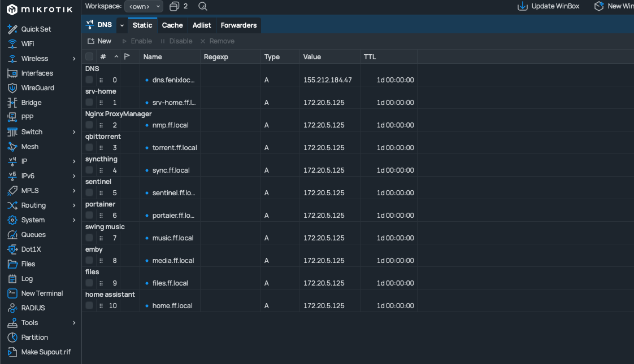The height and width of the screenshot is (364, 634).
Task: Click the Bridge icon in sidebar
Action: pyautogui.click(x=12, y=103)
